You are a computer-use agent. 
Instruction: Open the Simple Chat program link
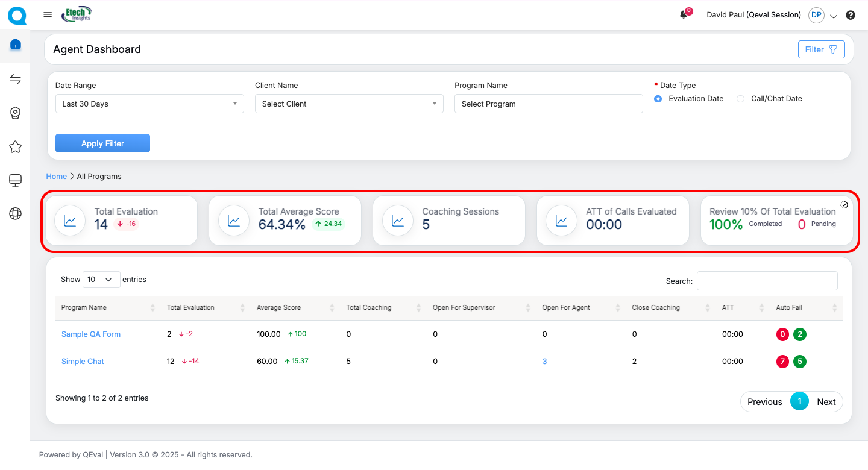(x=83, y=362)
